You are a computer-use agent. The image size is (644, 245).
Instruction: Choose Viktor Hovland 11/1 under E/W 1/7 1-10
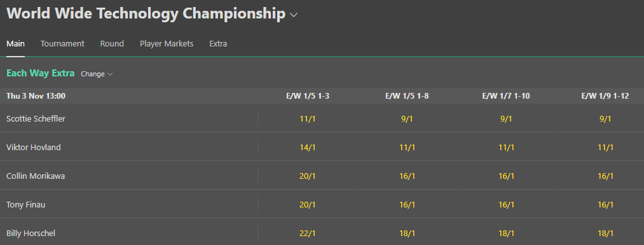pos(506,147)
